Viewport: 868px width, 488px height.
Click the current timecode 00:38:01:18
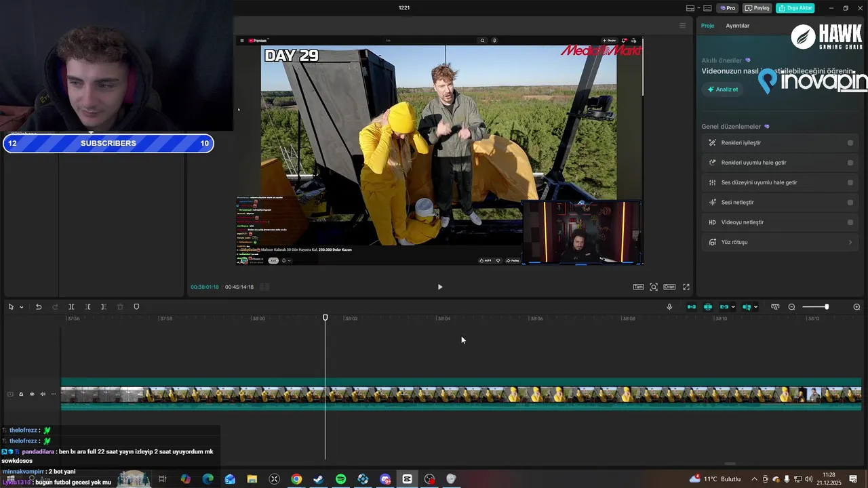click(205, 287)
